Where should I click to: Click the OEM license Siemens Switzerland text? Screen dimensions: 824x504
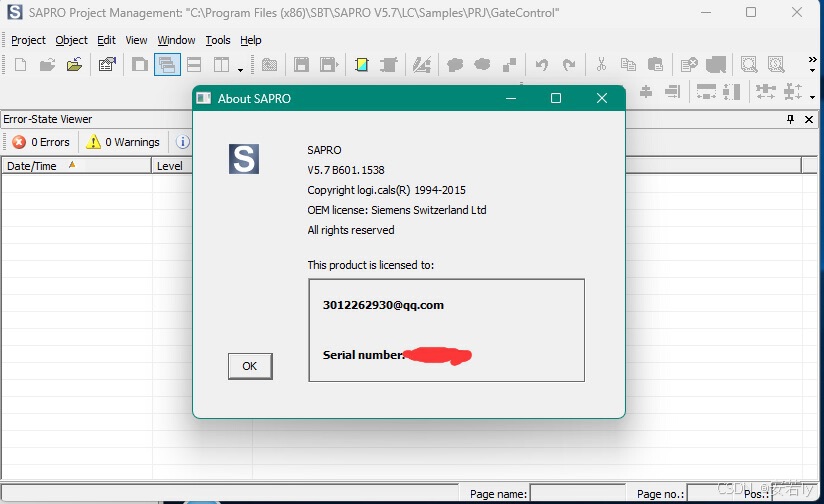397,210
